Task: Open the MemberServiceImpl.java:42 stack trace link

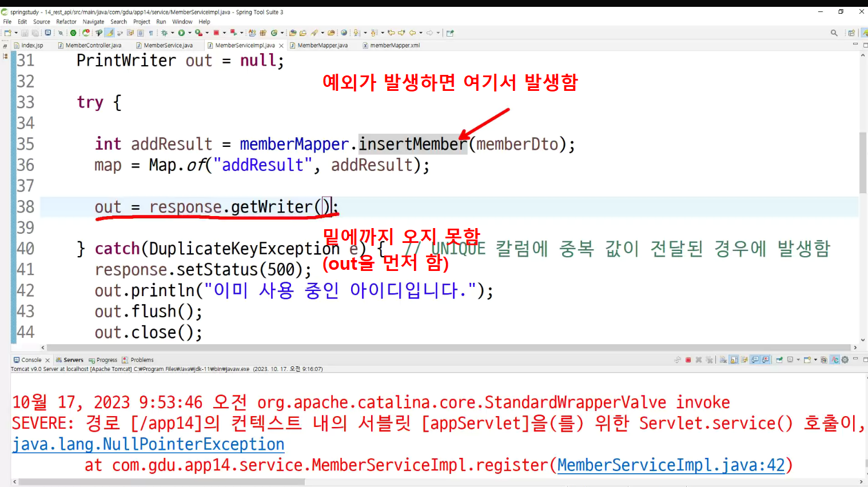Action: click(x=671, y=465)
